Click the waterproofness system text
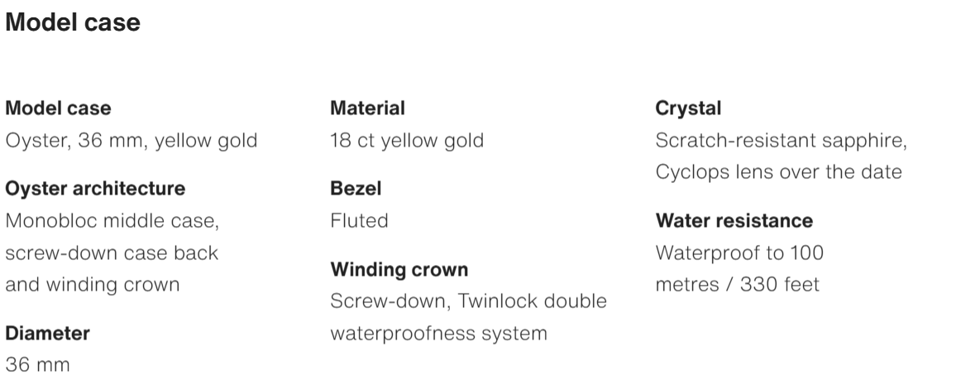This screenshot has height=390, width=980. click(x=439, y=334)
